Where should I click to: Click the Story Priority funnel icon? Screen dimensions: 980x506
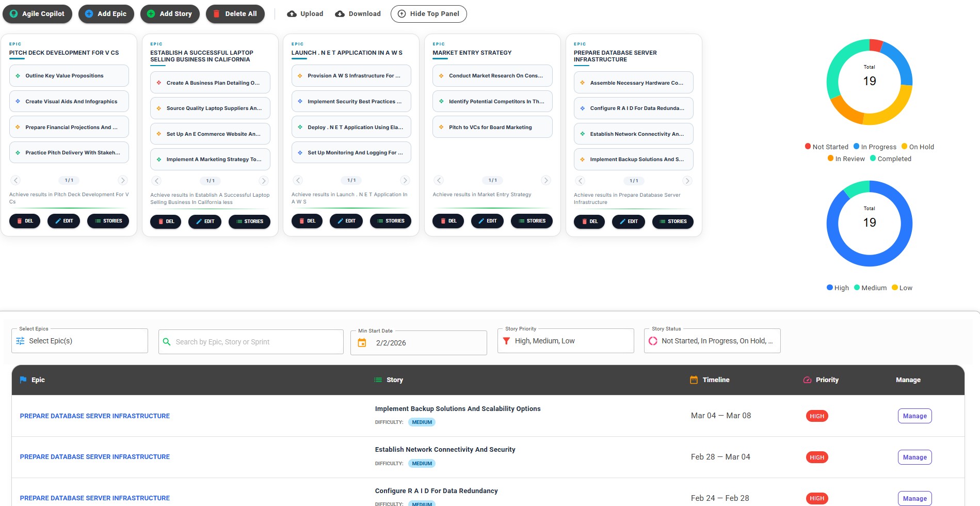506,340
